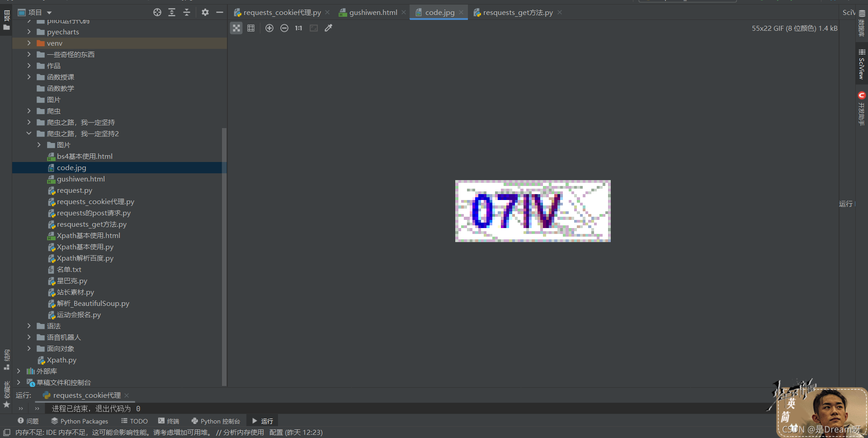This screenshot has height=438, width=868.
Task: Click 配置 link in status bar
Action: [x=276, y=433]
